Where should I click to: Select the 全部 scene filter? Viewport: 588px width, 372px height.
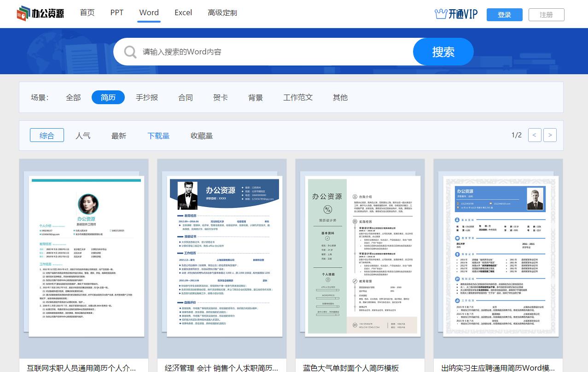click(73, 97)
